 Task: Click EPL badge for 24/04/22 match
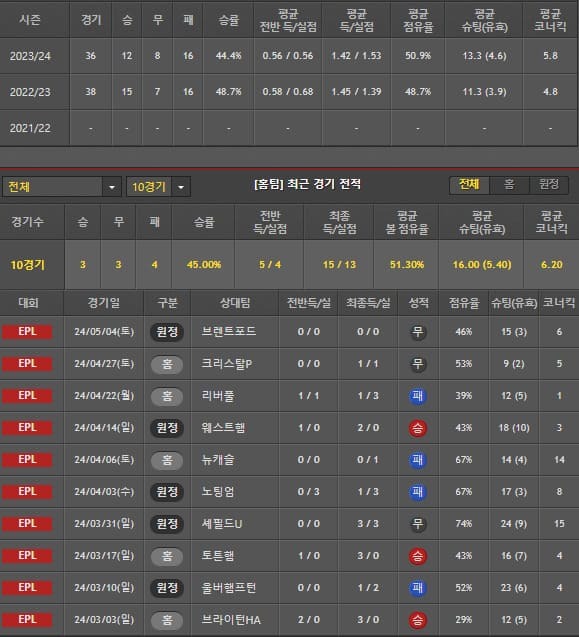27,396
